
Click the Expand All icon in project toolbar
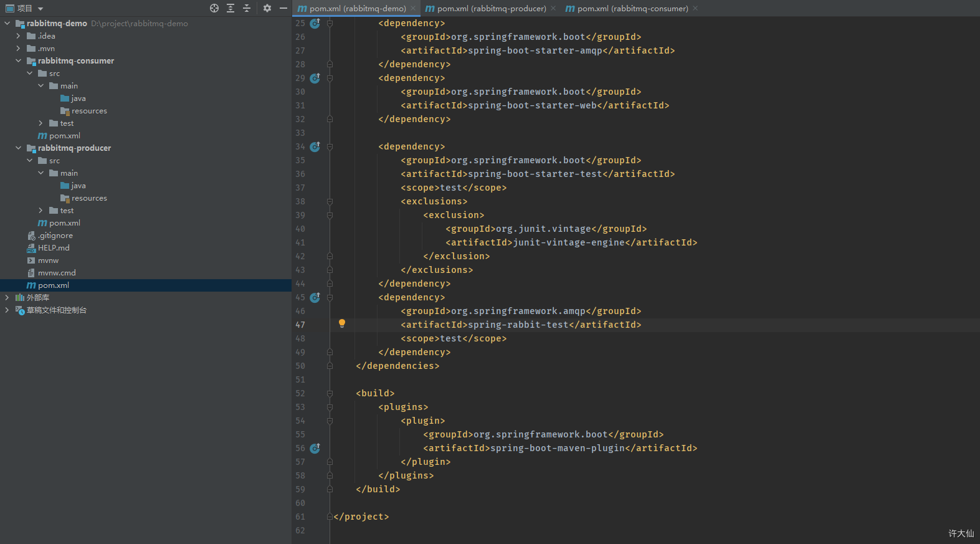coord(231,8)
